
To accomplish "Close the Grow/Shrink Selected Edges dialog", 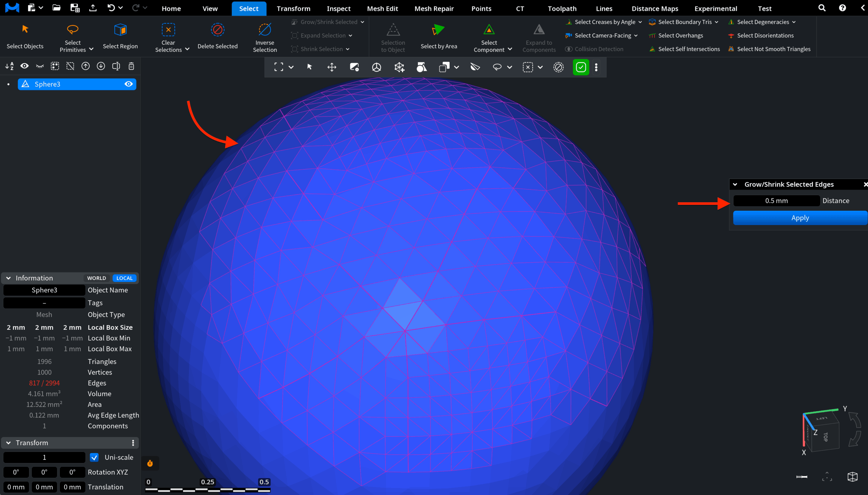I will point(865,184).
